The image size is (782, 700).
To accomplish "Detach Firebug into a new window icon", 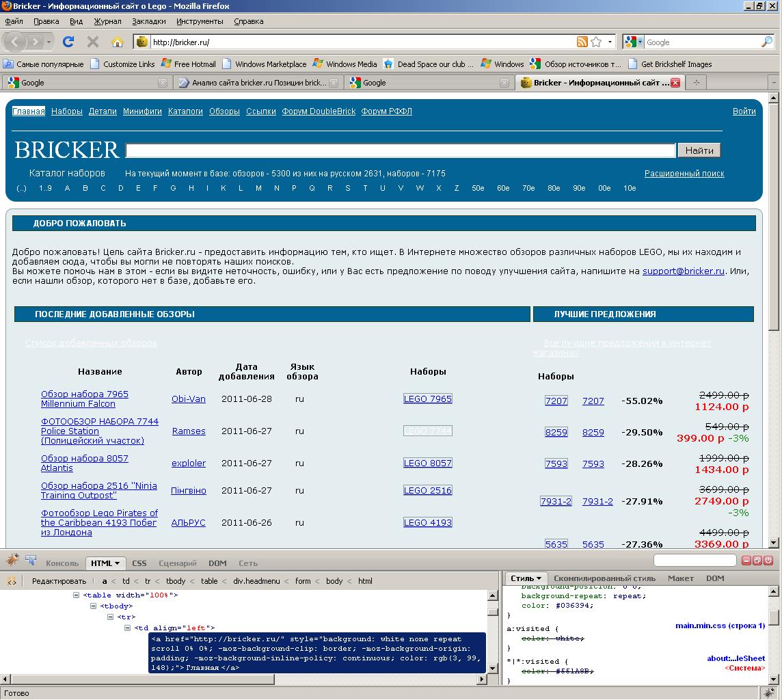I will (757, 561).
